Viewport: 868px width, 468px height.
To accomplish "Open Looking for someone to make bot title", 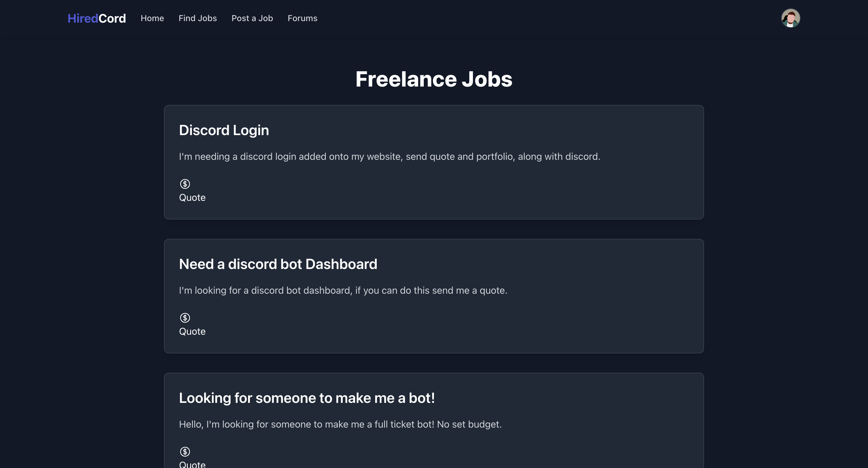I will click(x=307, y=398).
